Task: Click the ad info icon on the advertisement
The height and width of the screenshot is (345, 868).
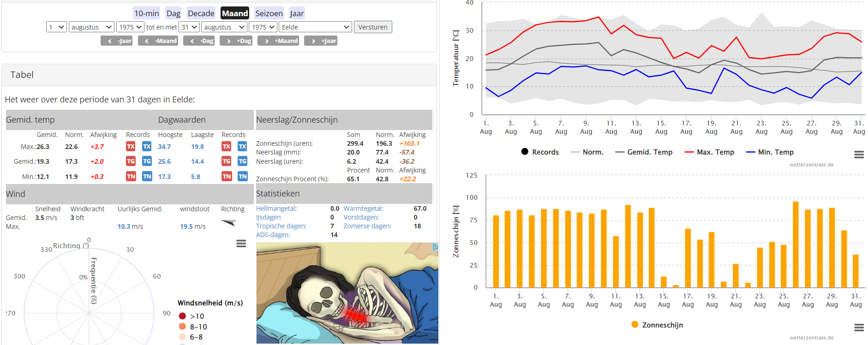Action: (435, 247)
